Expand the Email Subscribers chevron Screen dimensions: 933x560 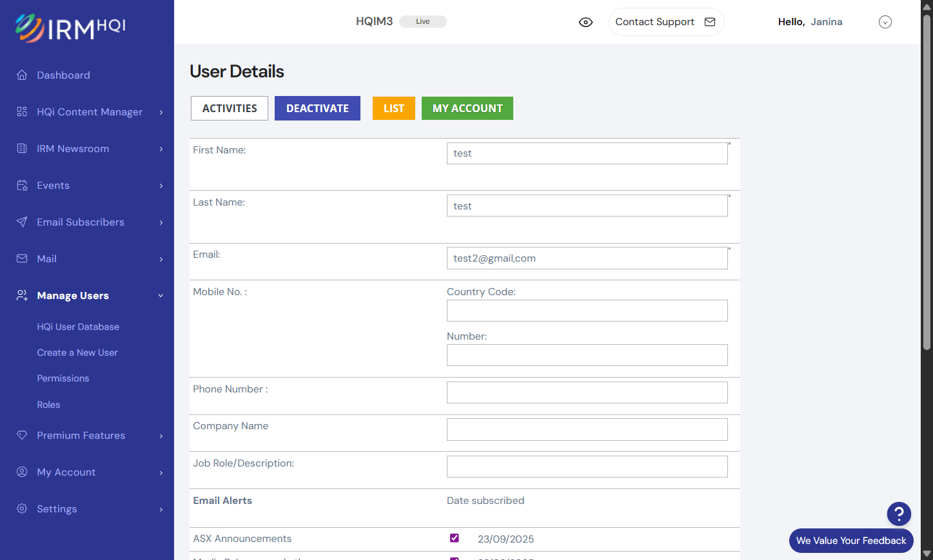(161, 222)
